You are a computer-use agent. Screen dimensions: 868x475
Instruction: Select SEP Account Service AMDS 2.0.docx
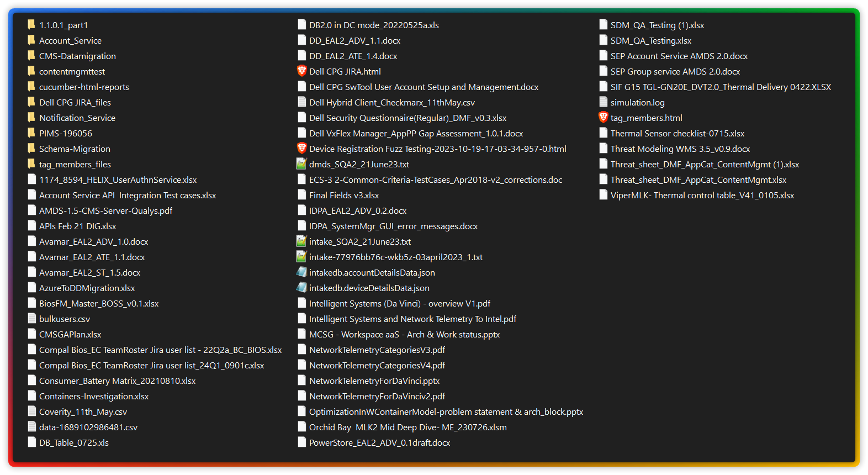(679, 56)
